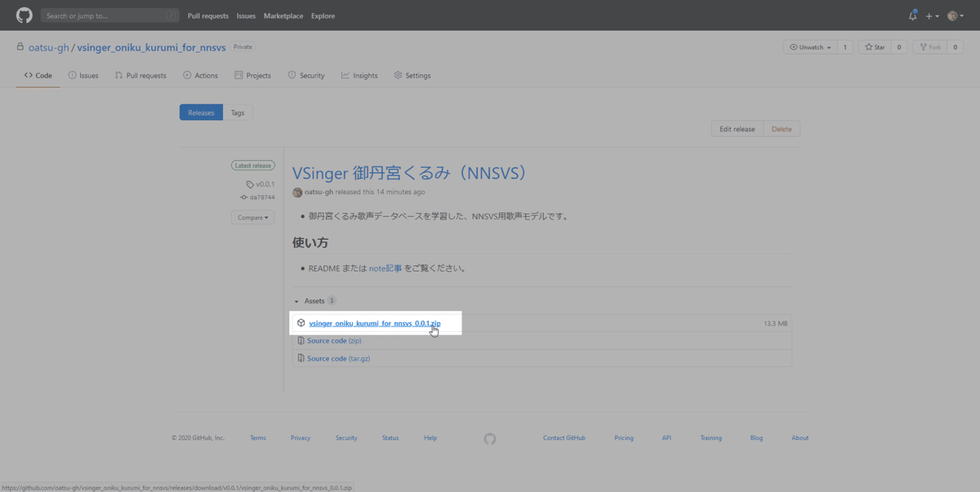The width and height of the screenshot is (980, 492).
Task: Switch to the repository Issues tab
Action: pyautogui.click(x=83, y=75)
